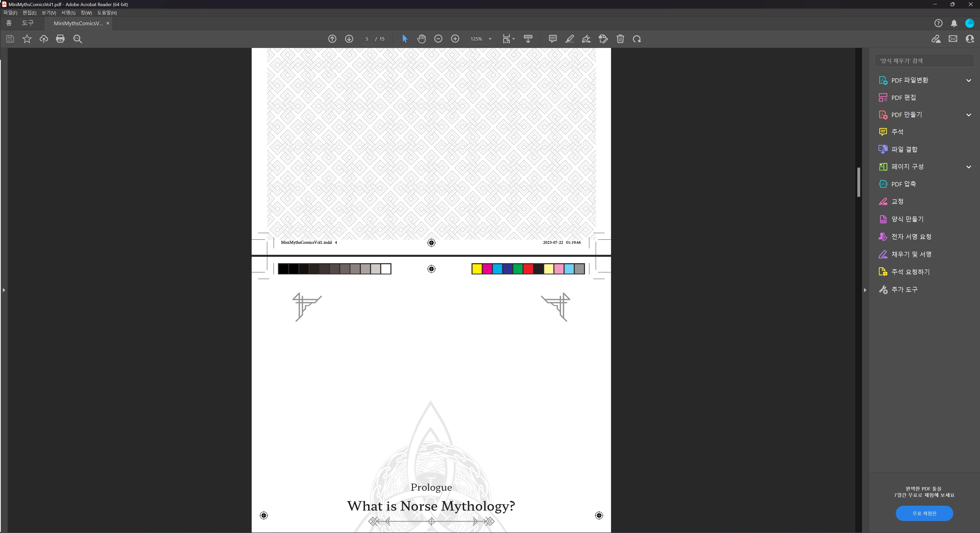Screen dimensions: 980x533
Task: Click the trash delete icon
Action: (620, 39)
